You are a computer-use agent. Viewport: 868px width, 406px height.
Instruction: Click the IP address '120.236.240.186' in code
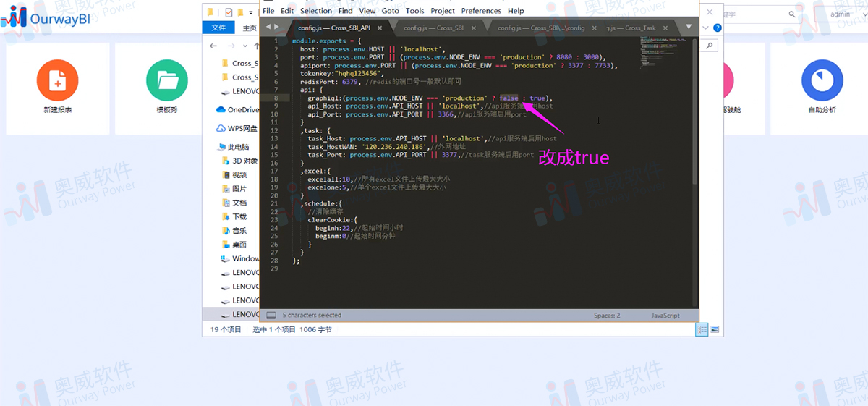click(x=395, y=146)
